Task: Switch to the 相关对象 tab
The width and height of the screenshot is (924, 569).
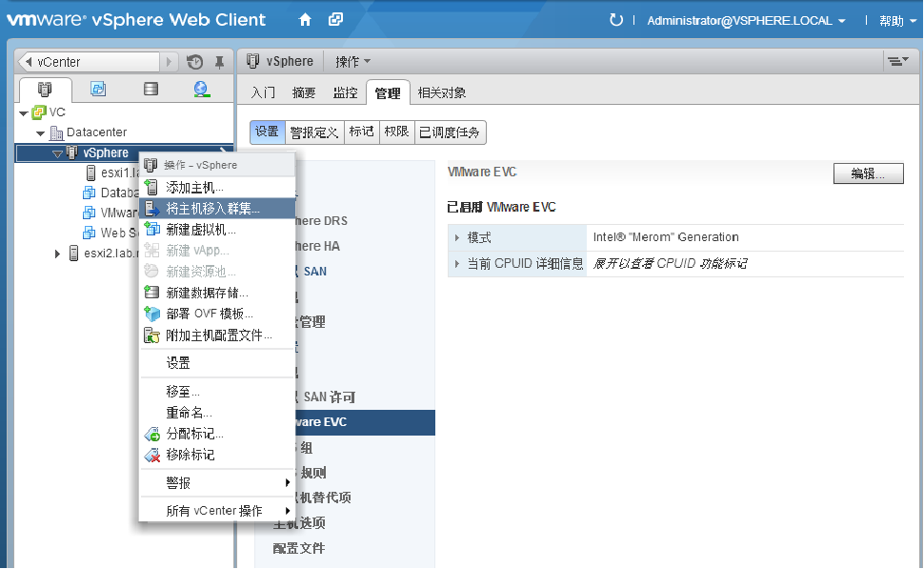Action: point(441,92)
